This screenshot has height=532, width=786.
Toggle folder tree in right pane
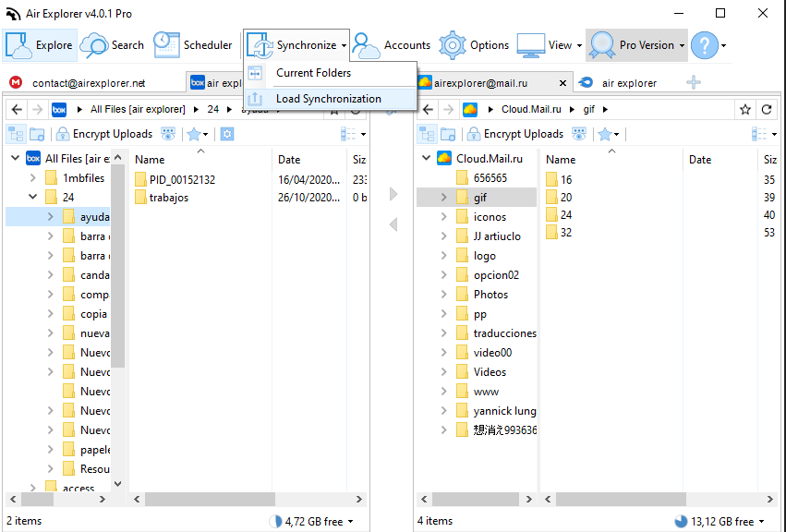[x=427, y=134]
